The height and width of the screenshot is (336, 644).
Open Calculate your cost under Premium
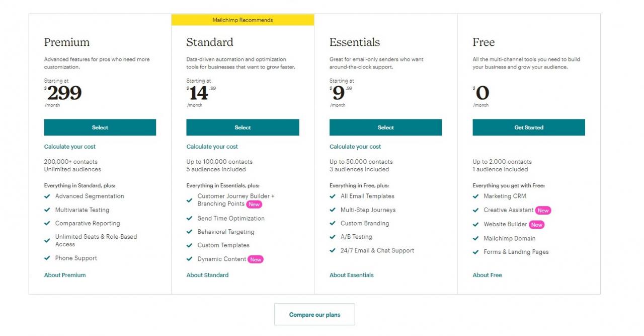[x=69, y=147]
